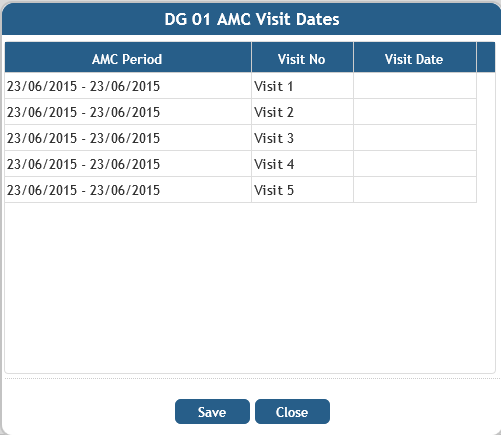Select the Visit 2 cell
Screen dimensions: 501x435
pos(302,112)
